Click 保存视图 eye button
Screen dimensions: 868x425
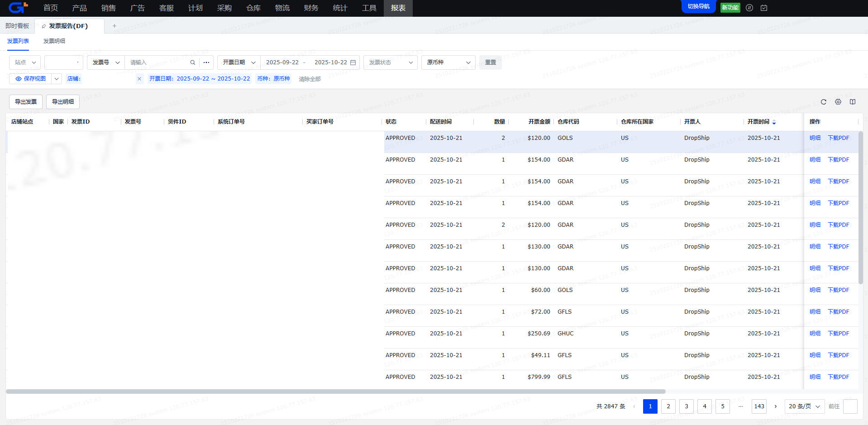31,79
